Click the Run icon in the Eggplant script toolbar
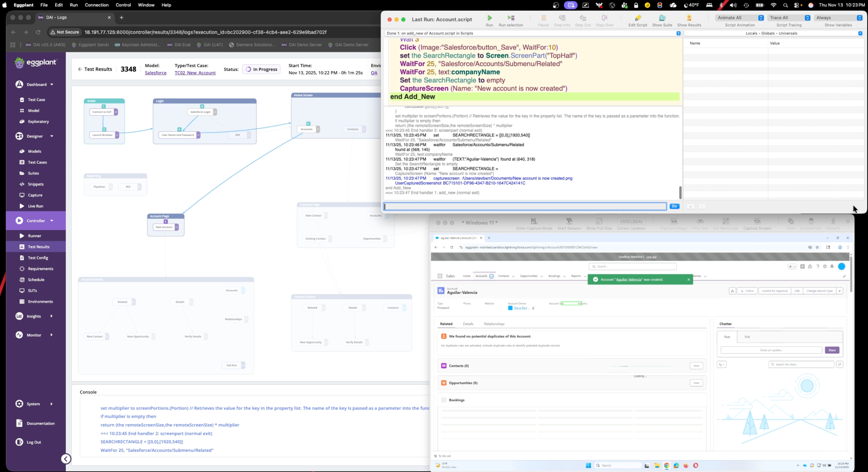The width and height of the screenshot is (868, 472). [x=490, y=18]
